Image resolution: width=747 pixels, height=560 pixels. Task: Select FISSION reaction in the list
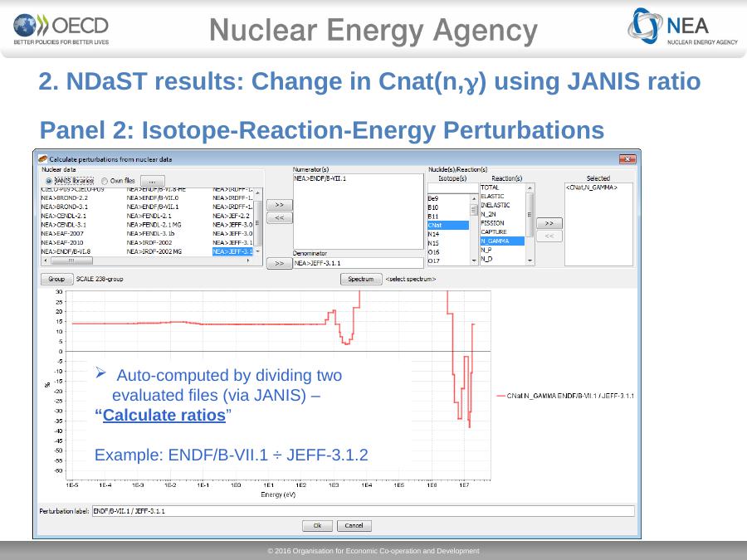[x=492, y=223]
